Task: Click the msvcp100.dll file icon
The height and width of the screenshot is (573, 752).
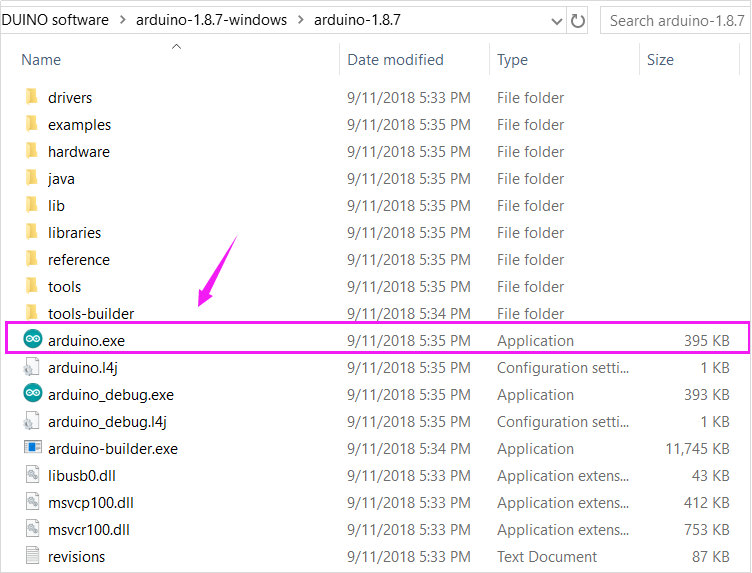Action: 32,502
